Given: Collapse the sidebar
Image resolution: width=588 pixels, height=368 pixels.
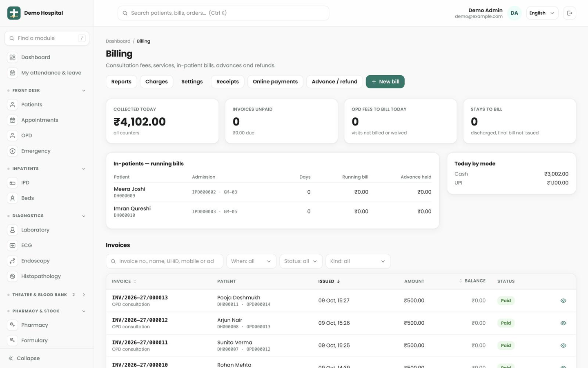Looking at the screenshot, I should click(24, 358).
